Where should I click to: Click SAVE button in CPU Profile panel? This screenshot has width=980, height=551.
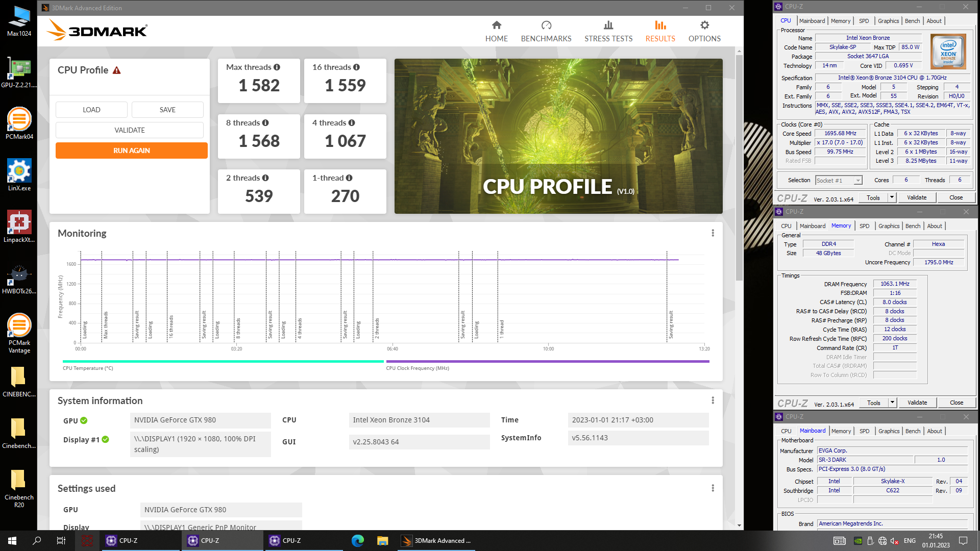click(x=167, y=110)
